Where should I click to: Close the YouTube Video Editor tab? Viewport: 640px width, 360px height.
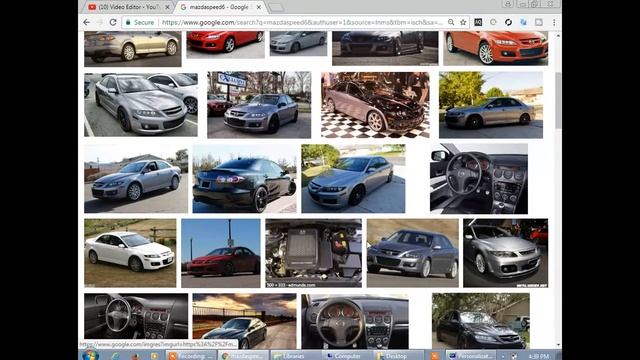167,7
